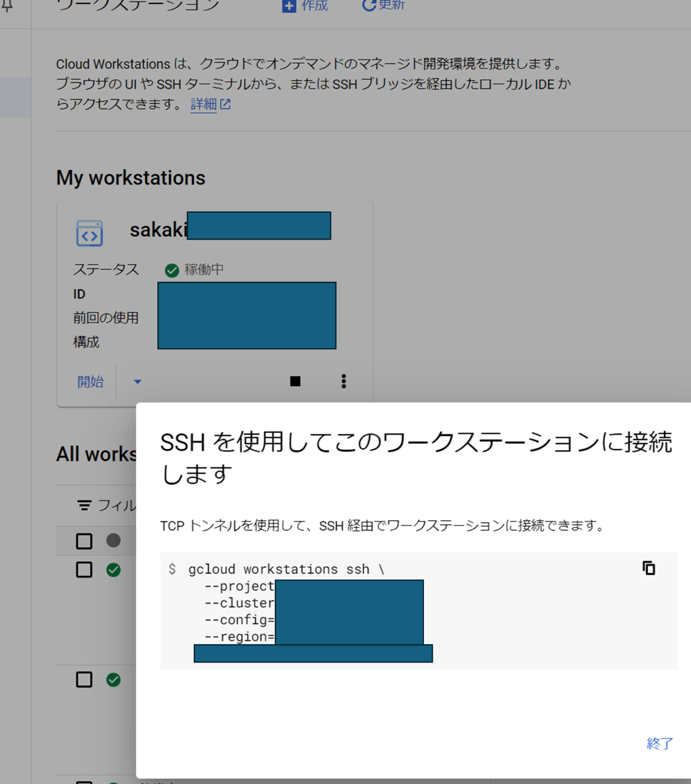Viewport: 691px width, 784px height.
Task: Click the My workstations heading
Action: pyautogui.click(x=130, y=178)
